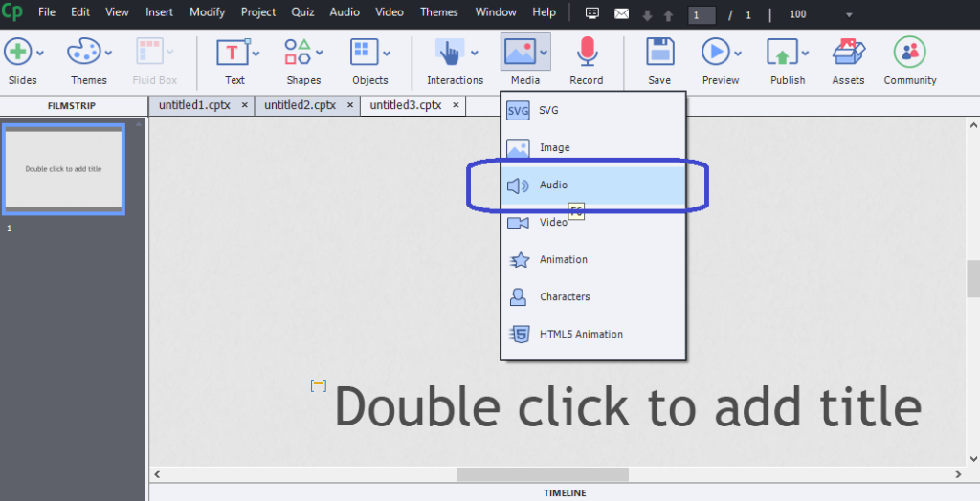
Task: Choose Image in the Media dropdown
Action: (x=593, y=147)
